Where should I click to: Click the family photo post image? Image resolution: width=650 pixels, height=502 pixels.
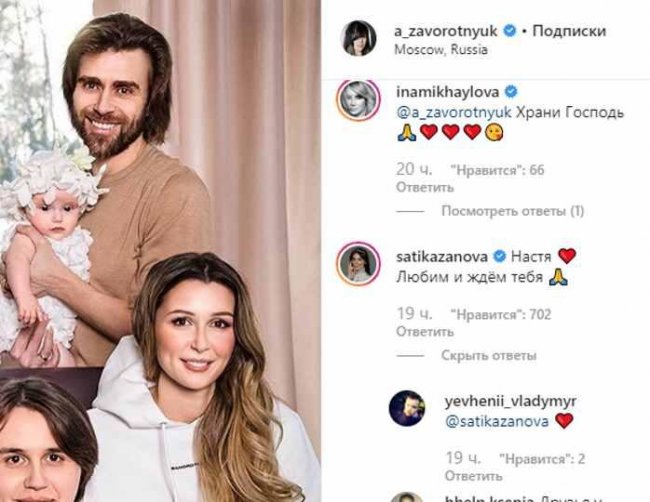[x=160, y=251]
